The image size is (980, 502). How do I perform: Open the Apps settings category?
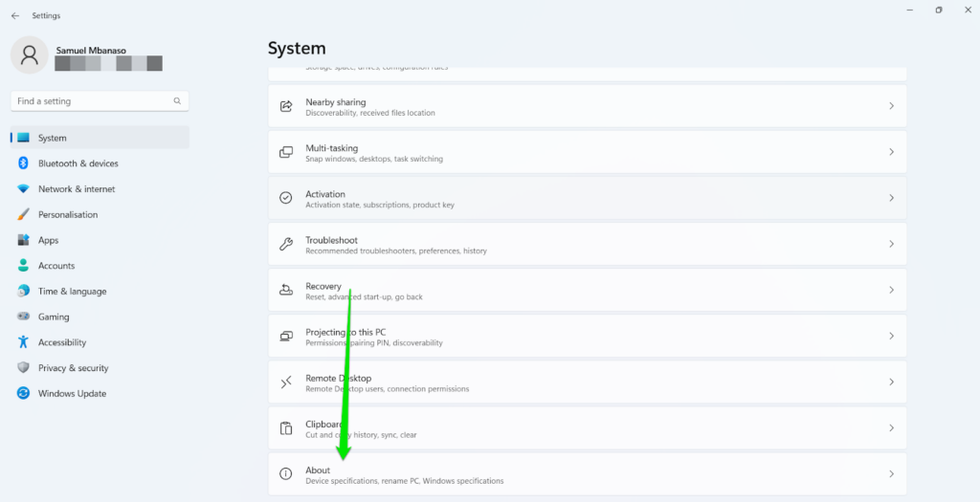[48, 240]
